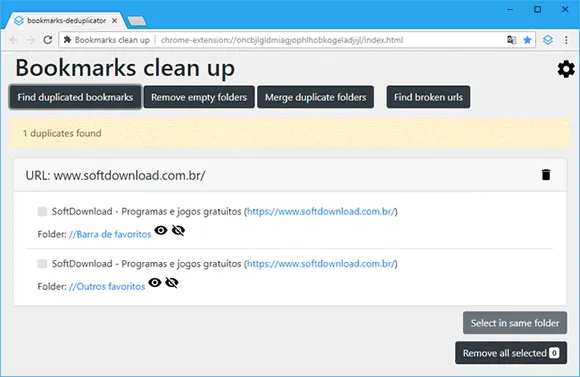Viewport: 580px width, 377px height.
Task: Click Merge duplicate folders
Action: click(x=316, y=97)
